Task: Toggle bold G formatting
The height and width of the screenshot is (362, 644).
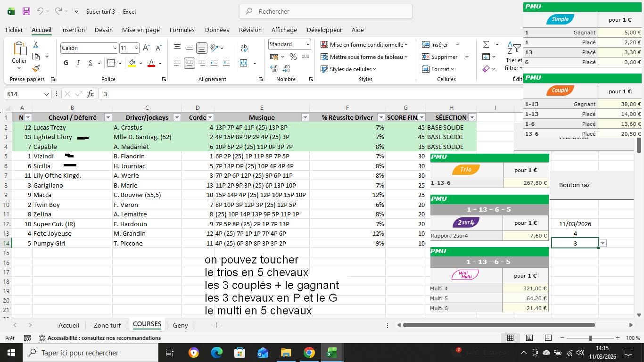Action: coord(66,63)
